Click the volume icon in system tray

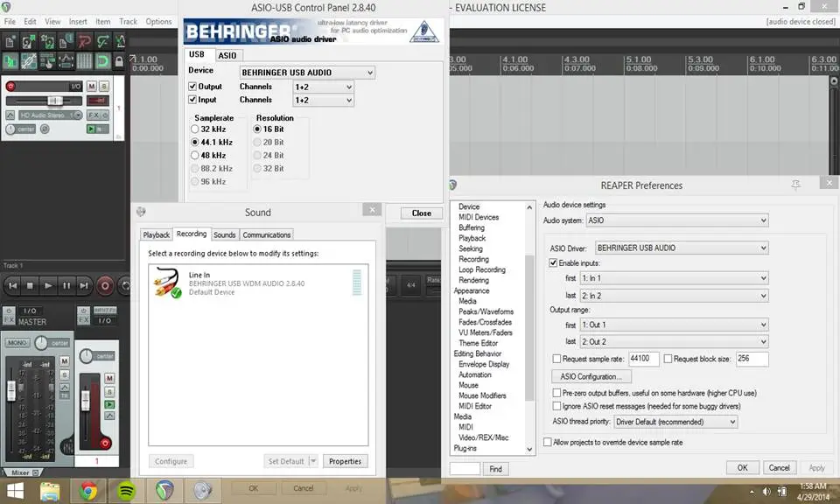pos(766,491)
